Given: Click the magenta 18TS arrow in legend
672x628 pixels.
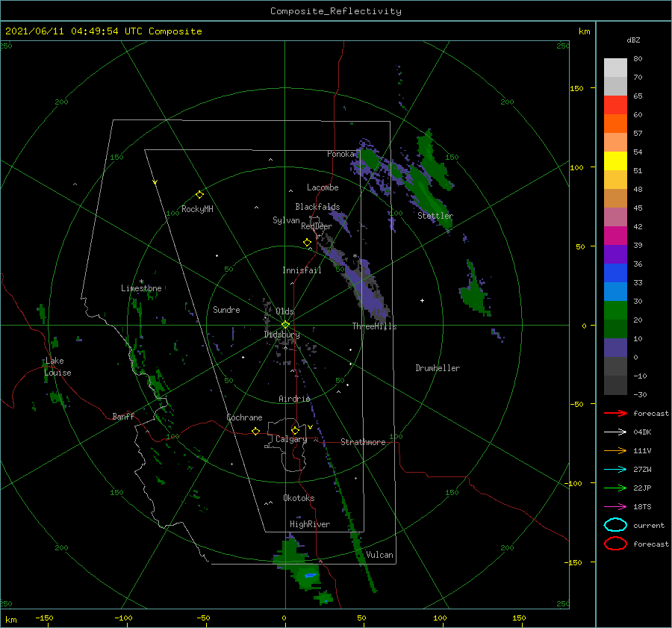Looking at the screenshot, I should tap(615, 507).
